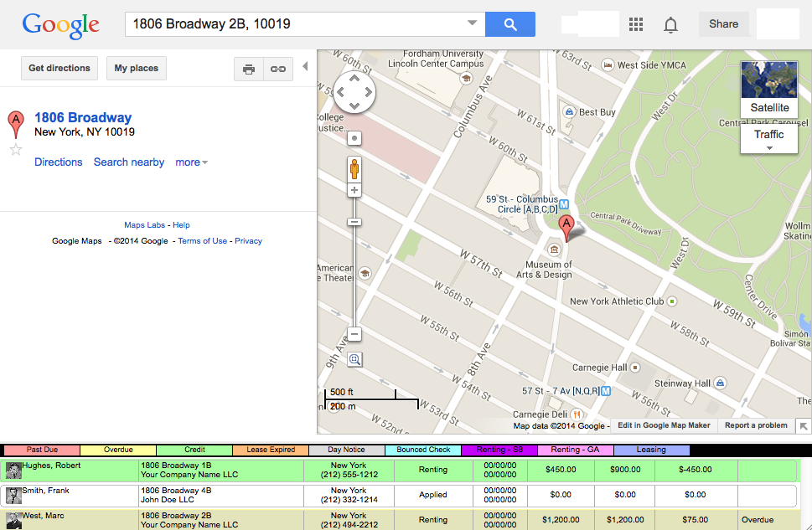Open the Terms of Use link

[x=203, y=241]
